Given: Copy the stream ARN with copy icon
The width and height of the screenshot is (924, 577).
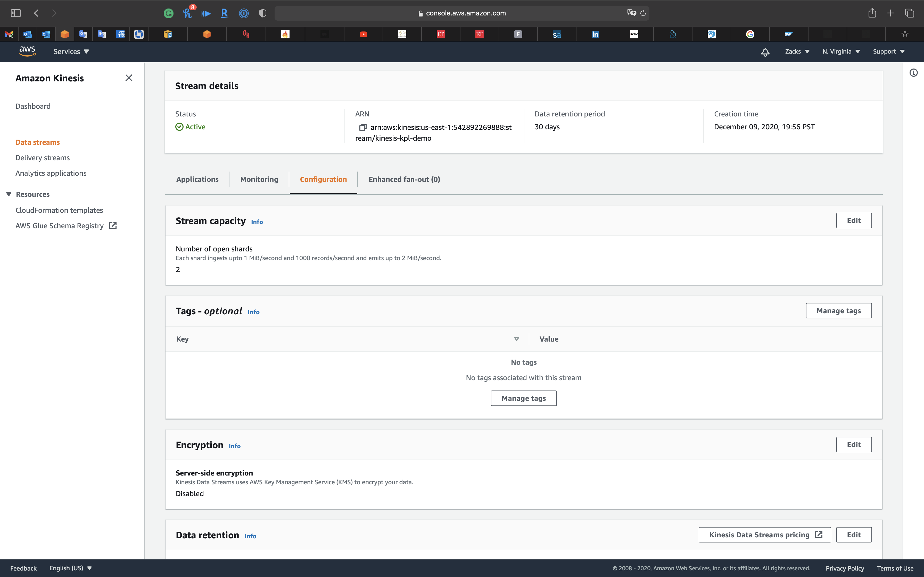Looking at the screenshot, I should pos(363,127).
